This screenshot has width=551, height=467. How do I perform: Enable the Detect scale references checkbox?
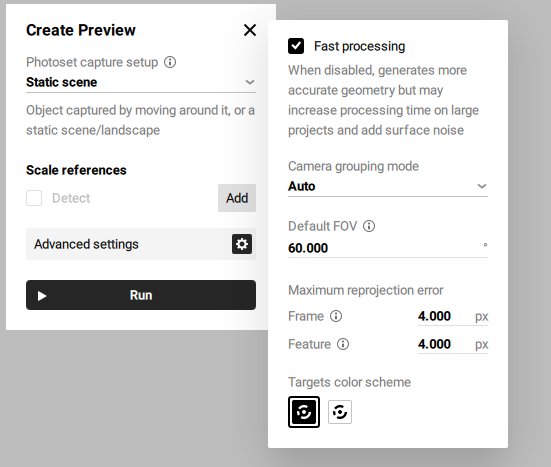pyautogui.click(x=34, y=198)
